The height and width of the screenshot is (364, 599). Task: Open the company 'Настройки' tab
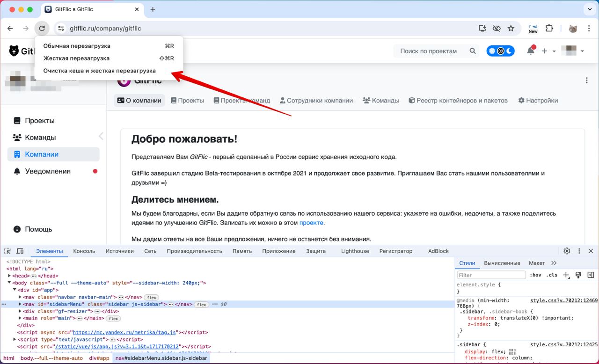(x=538, y=101)
